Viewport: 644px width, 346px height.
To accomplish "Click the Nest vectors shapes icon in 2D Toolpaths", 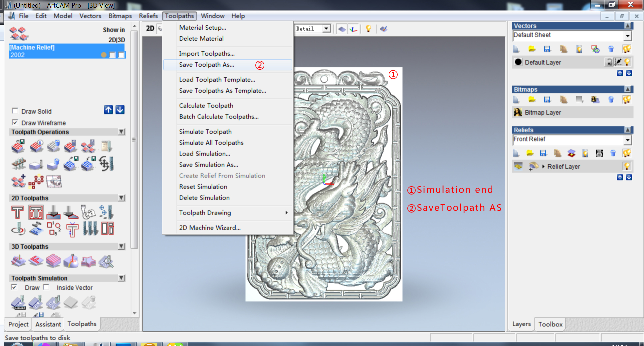I will [53, 229].
